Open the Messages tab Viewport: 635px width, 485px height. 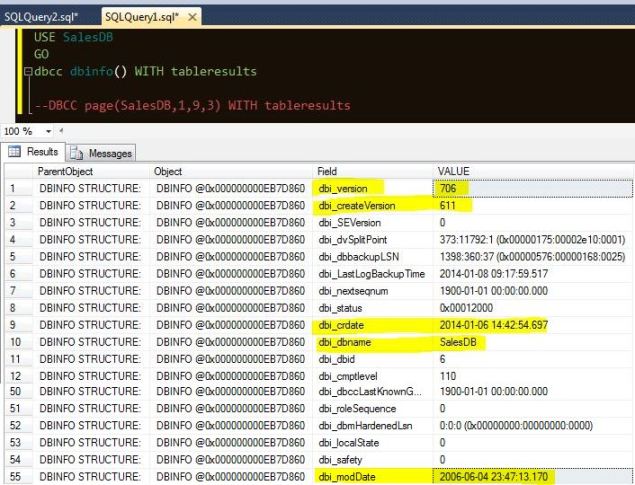coord(102,153)
